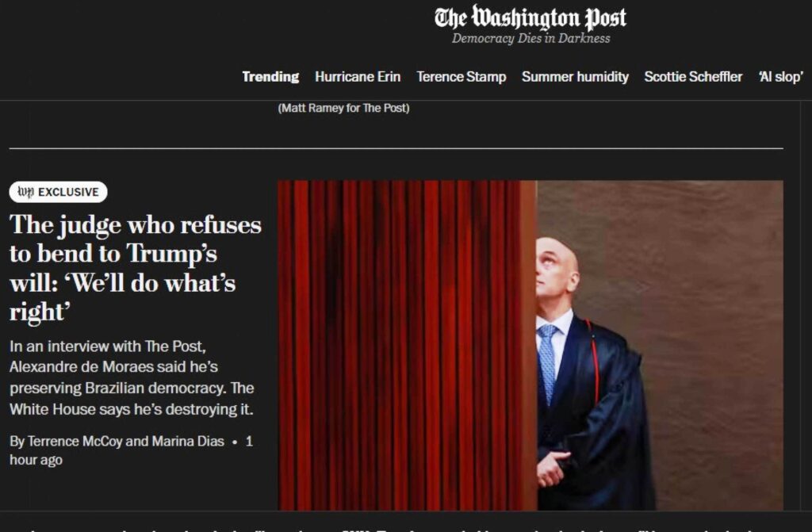
Task: Select Summer humidity trending link
Action: pyautogui.click(x=575, y=77)
